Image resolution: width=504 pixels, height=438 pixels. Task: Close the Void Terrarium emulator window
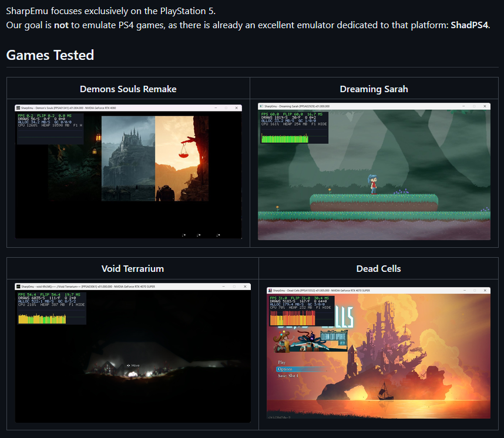(245, 287)
